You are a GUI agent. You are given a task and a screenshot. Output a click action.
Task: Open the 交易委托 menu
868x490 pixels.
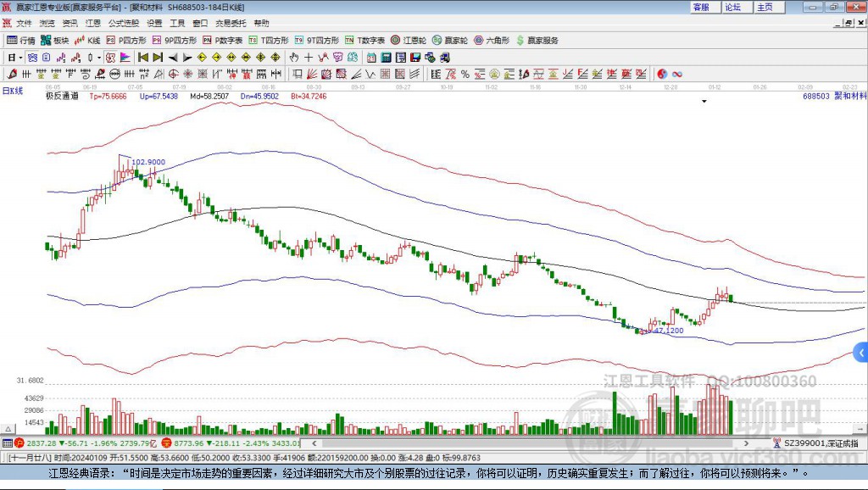pos(231,23)
